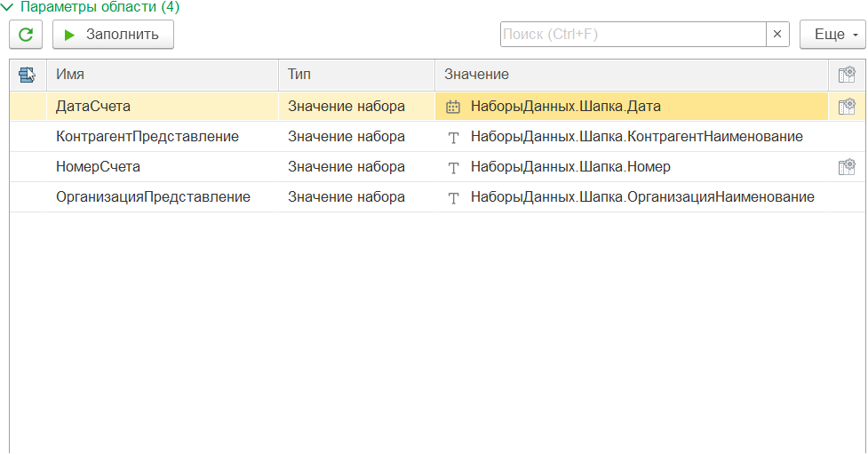Focus the Поиск search field
Viewport: 868px width, 455px height.
point(633,35)
